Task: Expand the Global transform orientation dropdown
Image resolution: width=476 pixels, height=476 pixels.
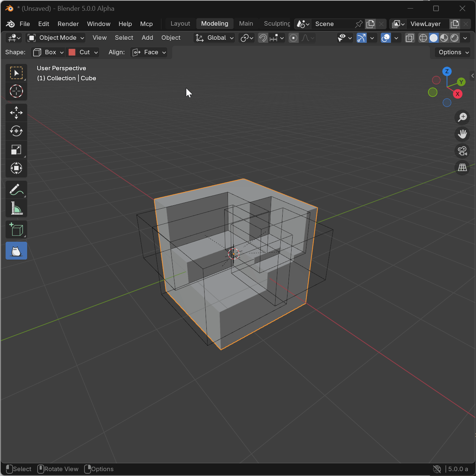Action: (215, 38)
